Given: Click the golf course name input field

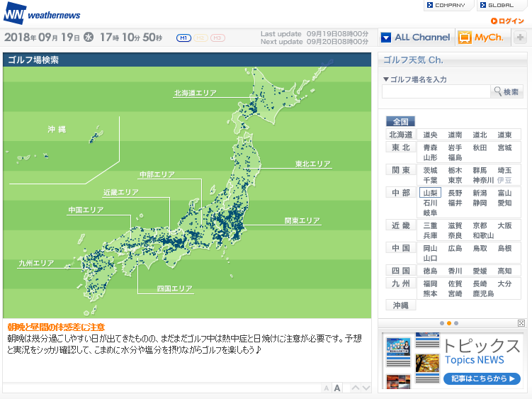Looking at the screenshot, I should [x=436, y=91].
